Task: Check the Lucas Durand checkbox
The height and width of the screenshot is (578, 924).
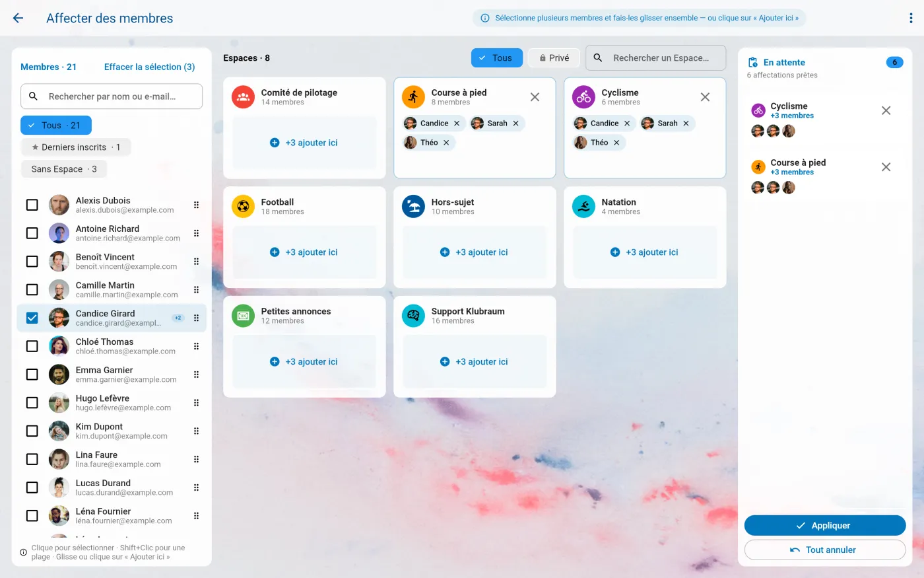Action: pos(32,488)
